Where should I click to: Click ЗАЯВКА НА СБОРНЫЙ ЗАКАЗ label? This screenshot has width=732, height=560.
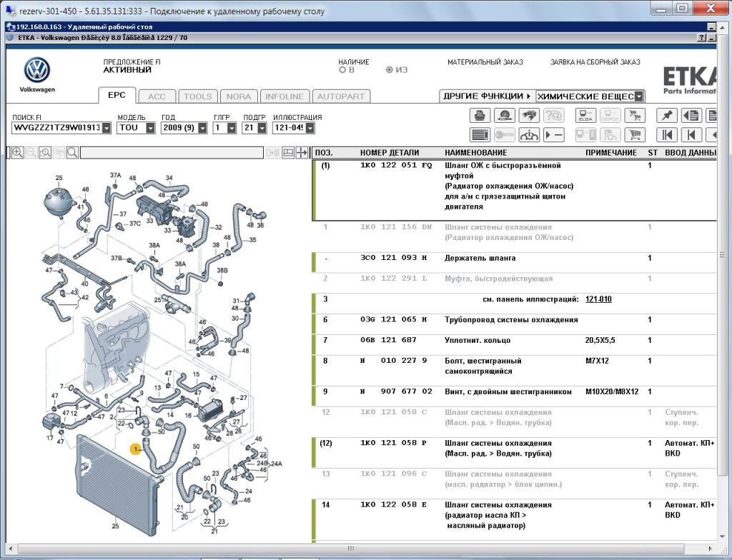595,62
